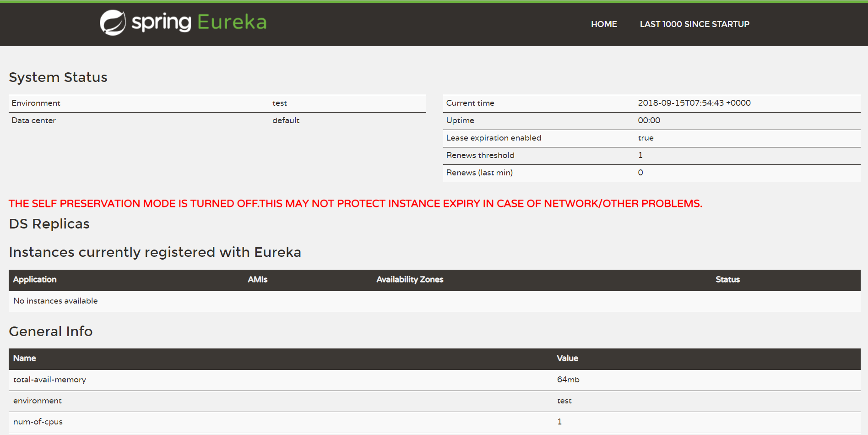Click the num-of-cpus row name
The width and height of the screenshot is (868, 435).
pos(38,422)
